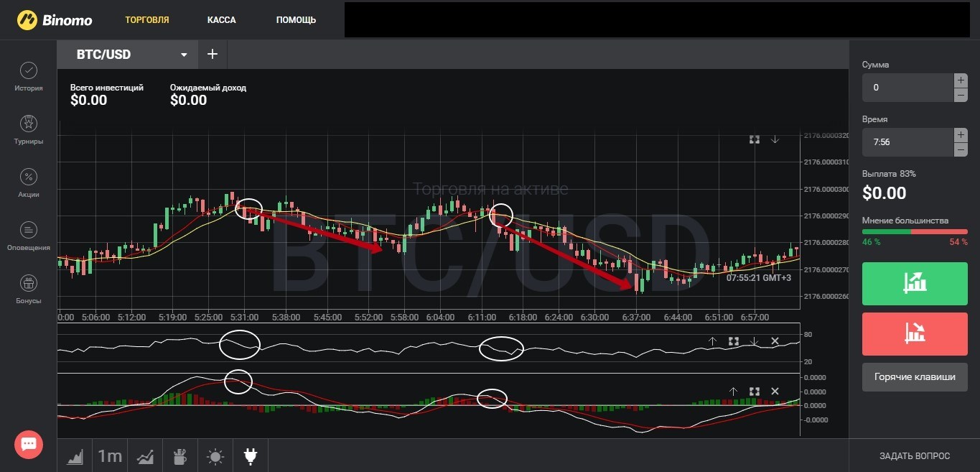Open the chart type selector icon
980x472 pixels.
76,455
